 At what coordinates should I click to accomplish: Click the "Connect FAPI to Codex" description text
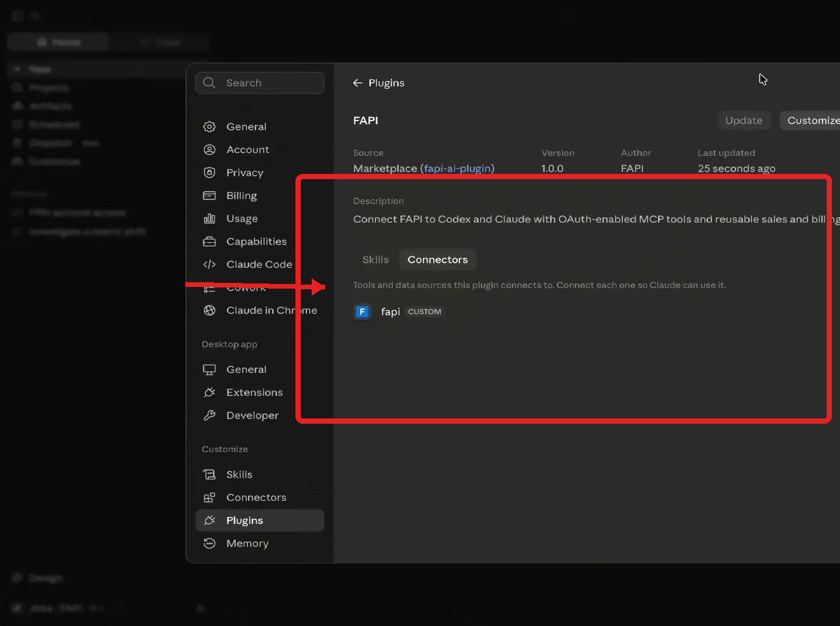pyautogui.click(x=596, y=219)
